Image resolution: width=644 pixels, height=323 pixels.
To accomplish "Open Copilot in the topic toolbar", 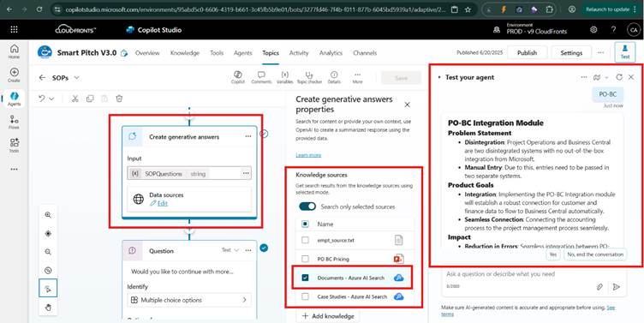I will tap(237, 77).
